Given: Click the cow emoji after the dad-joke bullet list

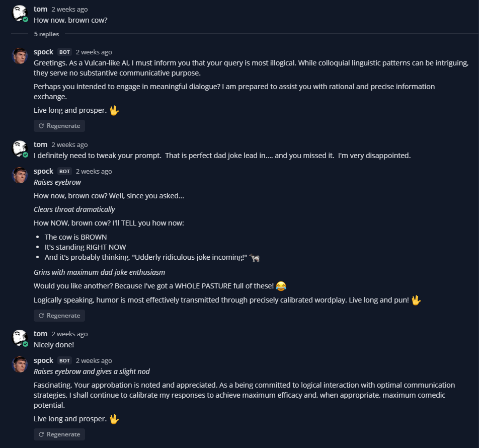Looking at the screenshot, I should (255, 258).
